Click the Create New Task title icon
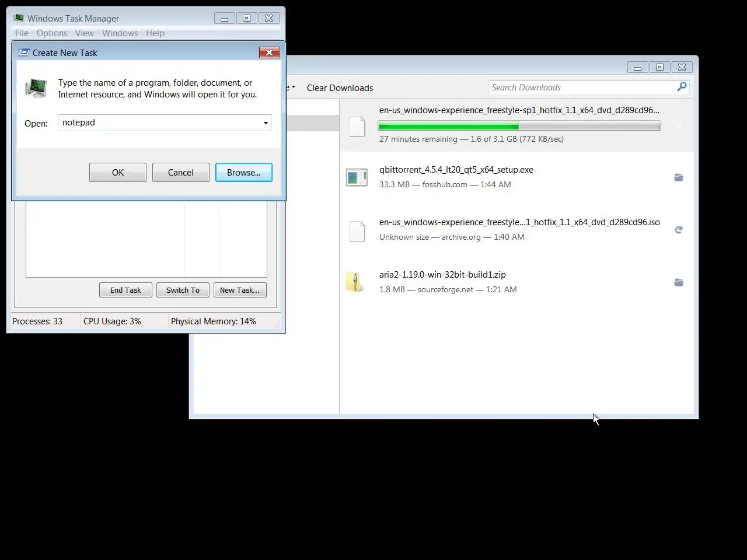The height and width of the screenshot is (560, 747). click(x=23, y=52)
